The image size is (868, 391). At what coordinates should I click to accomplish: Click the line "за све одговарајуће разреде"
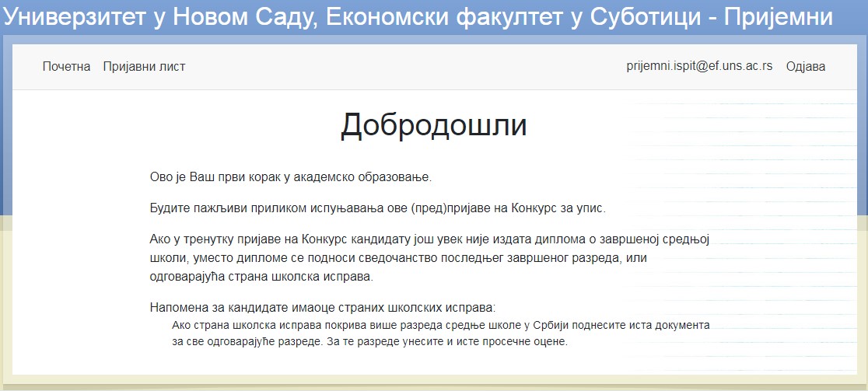(370, 342)
